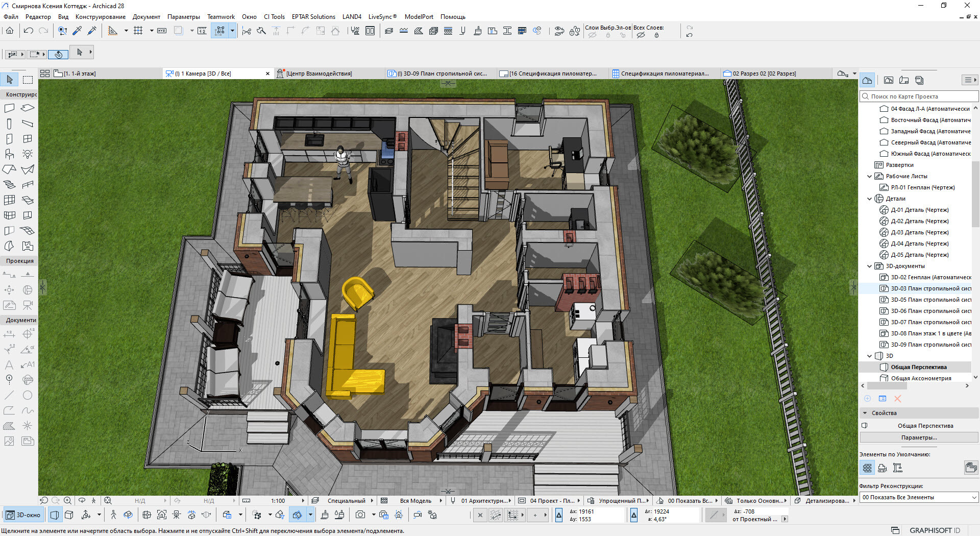
Task: Click the Параметры... button
Action: pyautogui.click(x=918, y=437)
